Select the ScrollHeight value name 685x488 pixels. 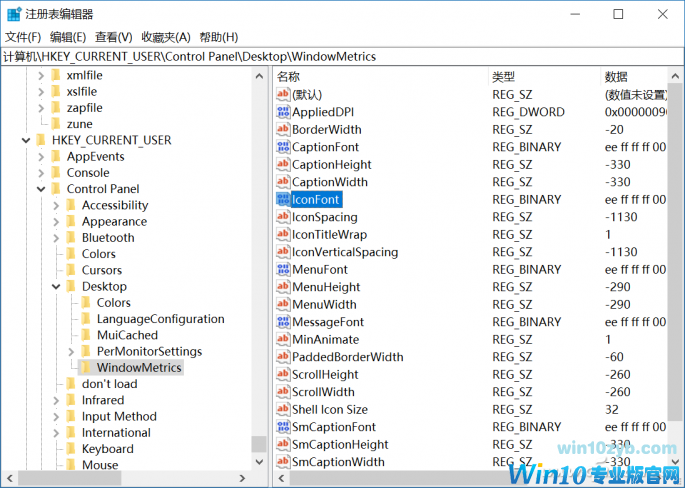coord(325,374)
